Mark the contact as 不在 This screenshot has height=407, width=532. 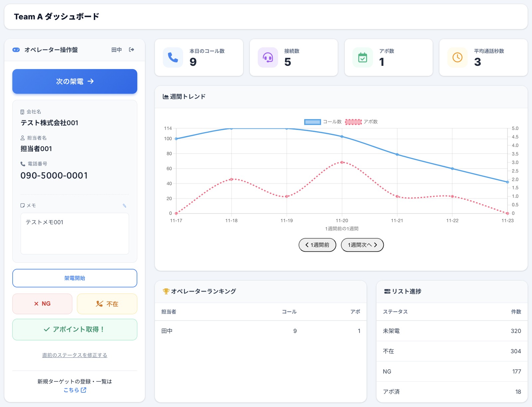click(107, 304)
